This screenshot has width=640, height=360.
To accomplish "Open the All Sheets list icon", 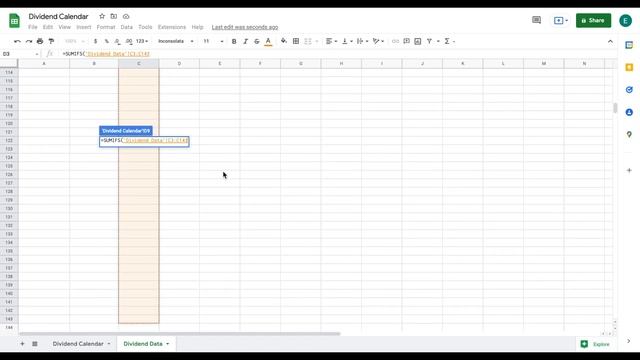I will coord(35,344).
